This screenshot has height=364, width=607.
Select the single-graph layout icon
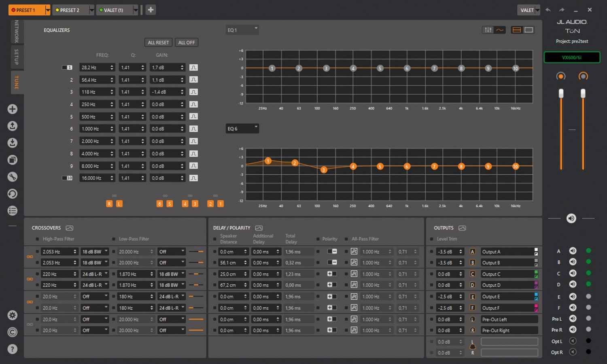pyautogui.click(x=528, y=30)
